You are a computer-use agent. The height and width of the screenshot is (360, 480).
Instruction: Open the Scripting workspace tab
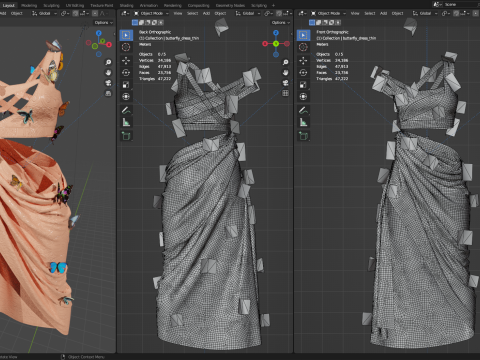click(259, 5)
